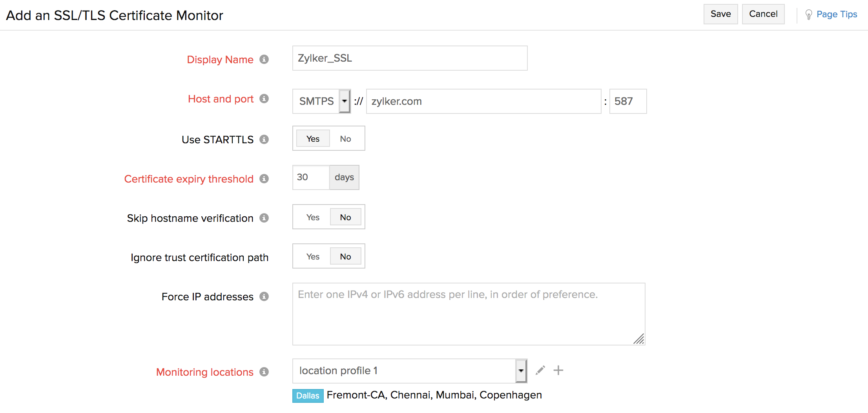The width and height of the screenshot is (868, 413).
Task: Set Use STARTTLS to No
Action: pos(345,139)
